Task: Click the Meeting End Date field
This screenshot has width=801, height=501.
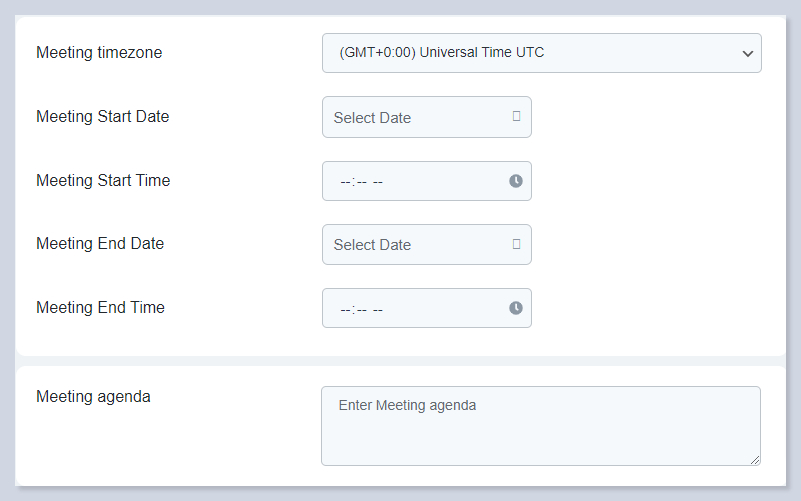Action: click(415, 244)
